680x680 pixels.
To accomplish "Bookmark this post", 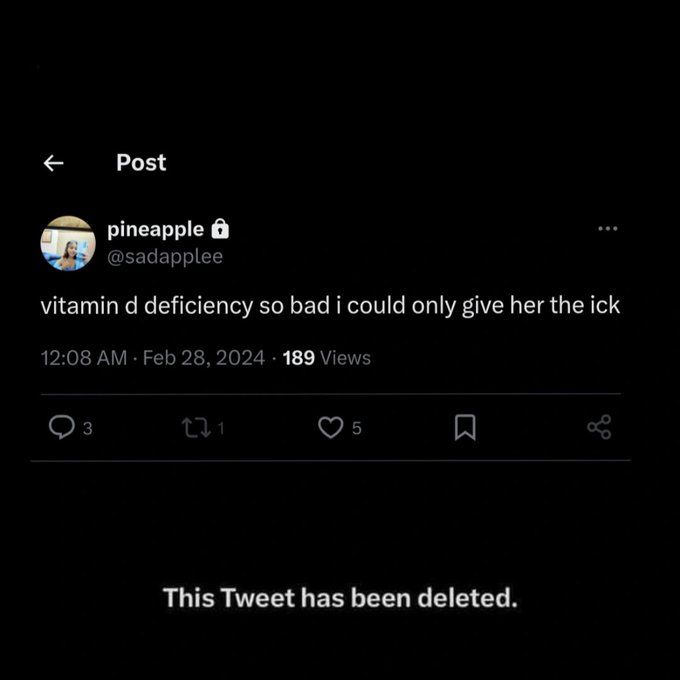I will coord(465,428).
